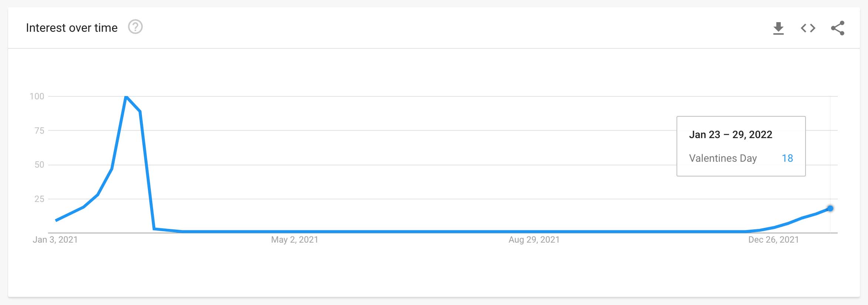Click the Dec 26, 2021 axis label
868x305 pixels.
coord(773,240)
